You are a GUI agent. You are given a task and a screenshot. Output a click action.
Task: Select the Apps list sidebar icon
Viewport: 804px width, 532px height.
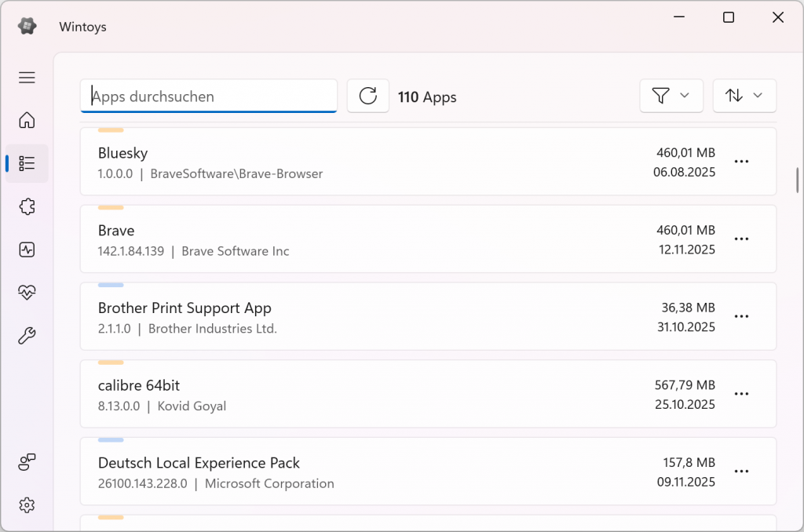27,163
